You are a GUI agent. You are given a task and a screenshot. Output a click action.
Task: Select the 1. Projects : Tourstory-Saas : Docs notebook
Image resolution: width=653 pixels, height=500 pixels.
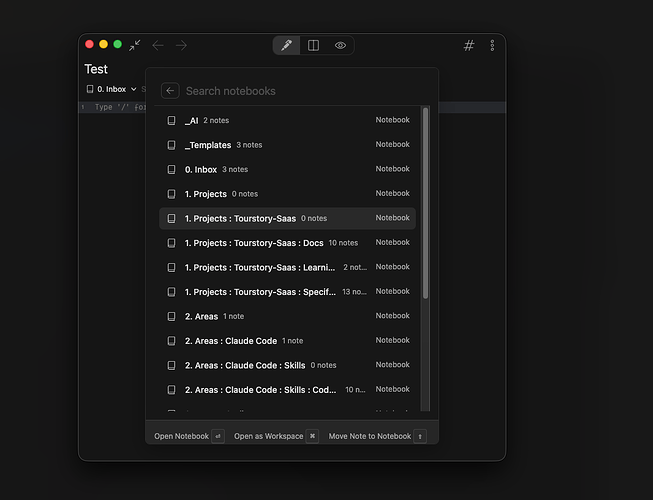(x=254, y=243)
